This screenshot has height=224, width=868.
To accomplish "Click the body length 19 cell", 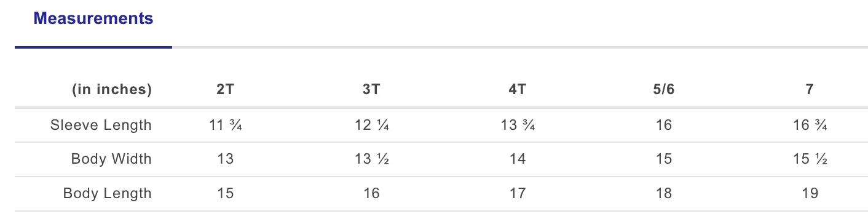I will point(810,193).
